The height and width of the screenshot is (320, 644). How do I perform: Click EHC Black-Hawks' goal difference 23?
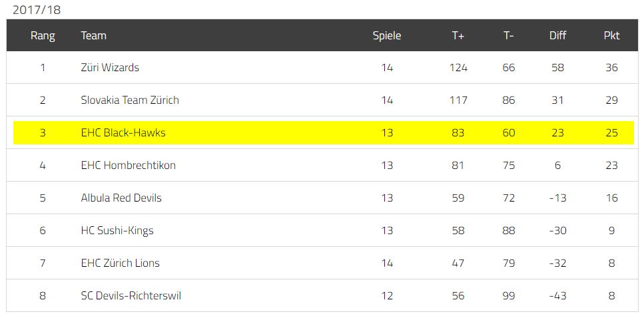click(x=557, y=133)
